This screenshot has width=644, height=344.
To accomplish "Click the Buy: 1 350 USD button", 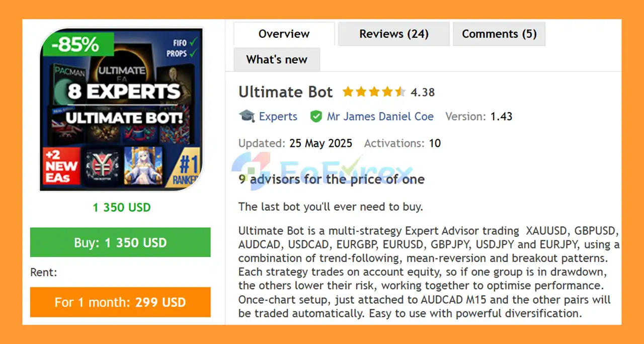I will (x=120, y=242).
